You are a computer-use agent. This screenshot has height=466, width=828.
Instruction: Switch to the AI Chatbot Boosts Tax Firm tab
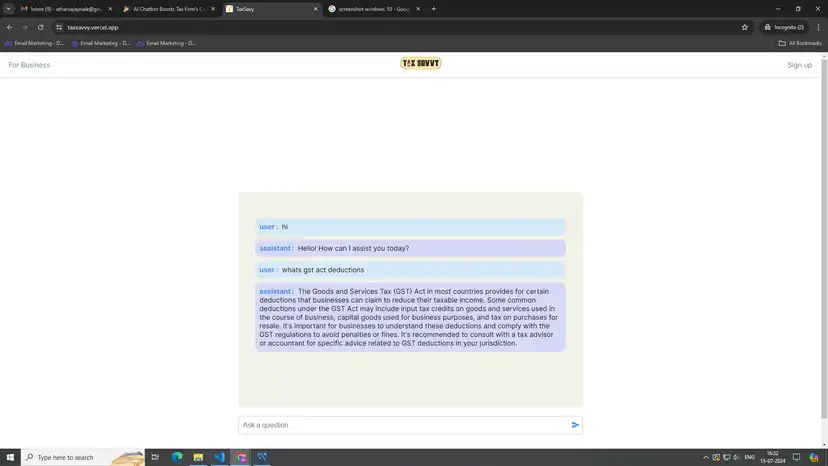(x=168, y=9)
